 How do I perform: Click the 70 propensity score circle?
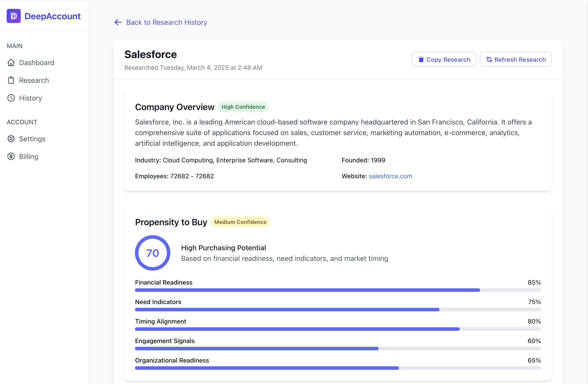[152, 253]
